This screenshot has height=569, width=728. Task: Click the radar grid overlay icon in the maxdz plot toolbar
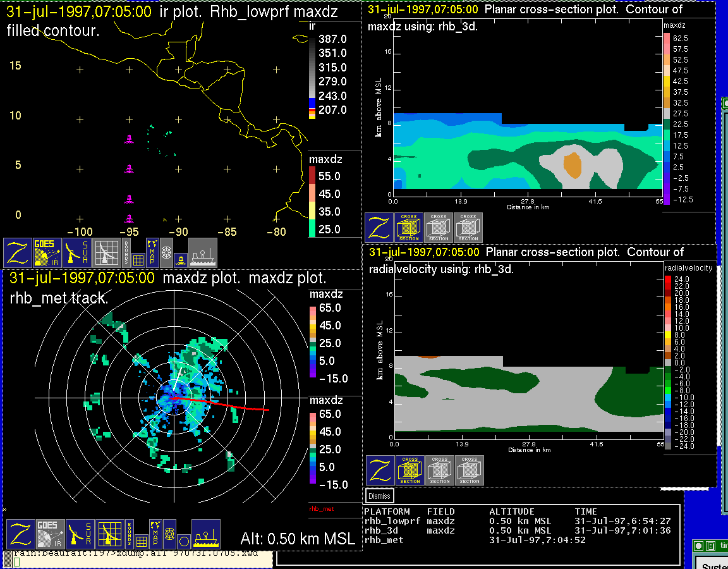(109, 534)
